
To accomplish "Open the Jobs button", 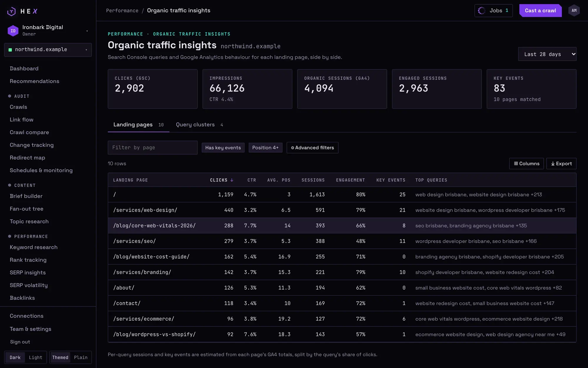I will pos(493,11).
